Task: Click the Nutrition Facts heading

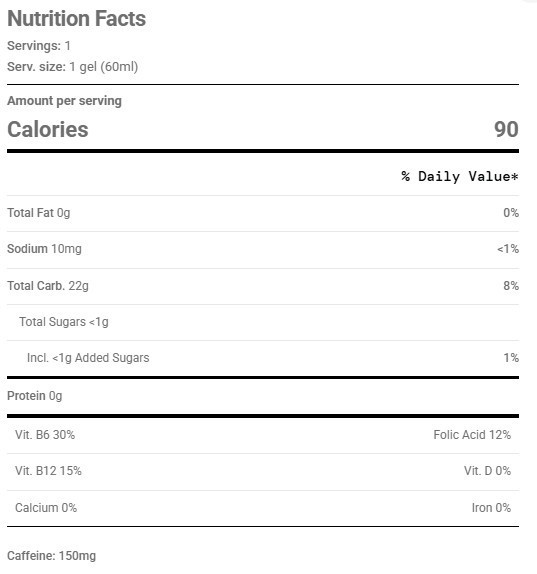Action: (77, 18)
